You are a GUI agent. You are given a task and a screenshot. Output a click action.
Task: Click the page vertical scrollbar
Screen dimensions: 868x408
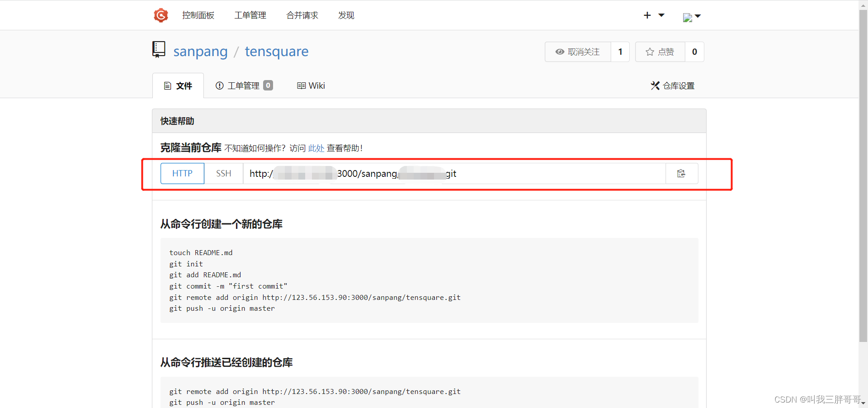tap(863, 176)
